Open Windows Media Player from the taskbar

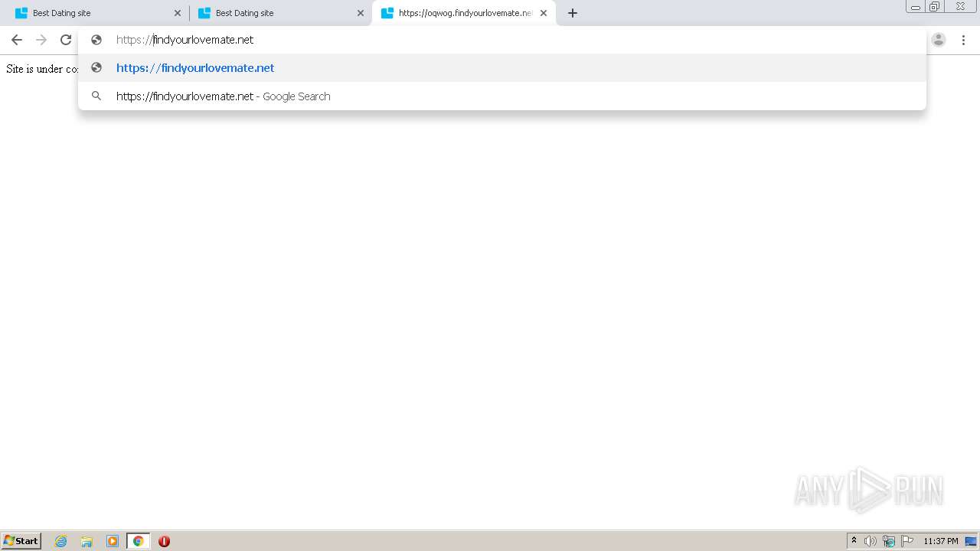(113, 541)
